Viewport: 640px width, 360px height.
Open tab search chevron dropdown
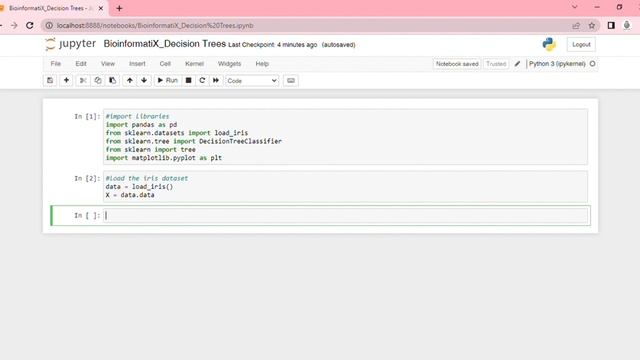[x=574, y=7]
